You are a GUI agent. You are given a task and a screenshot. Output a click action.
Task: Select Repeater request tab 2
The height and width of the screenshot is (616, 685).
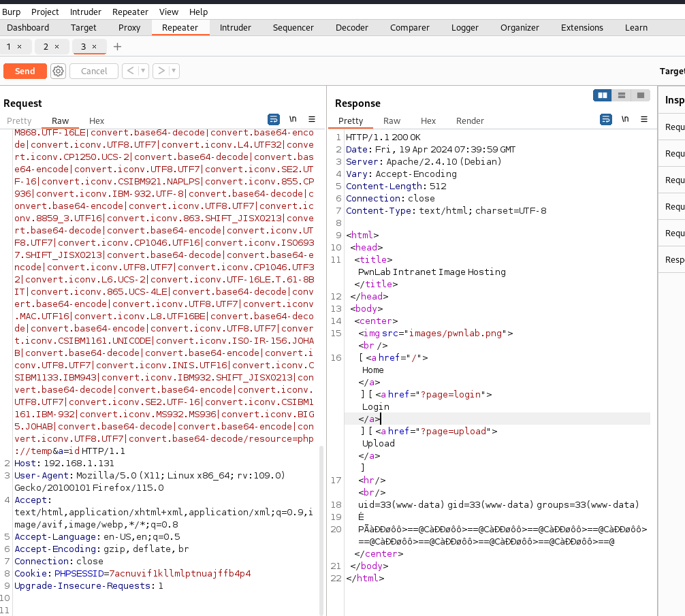tap(46, 47)
